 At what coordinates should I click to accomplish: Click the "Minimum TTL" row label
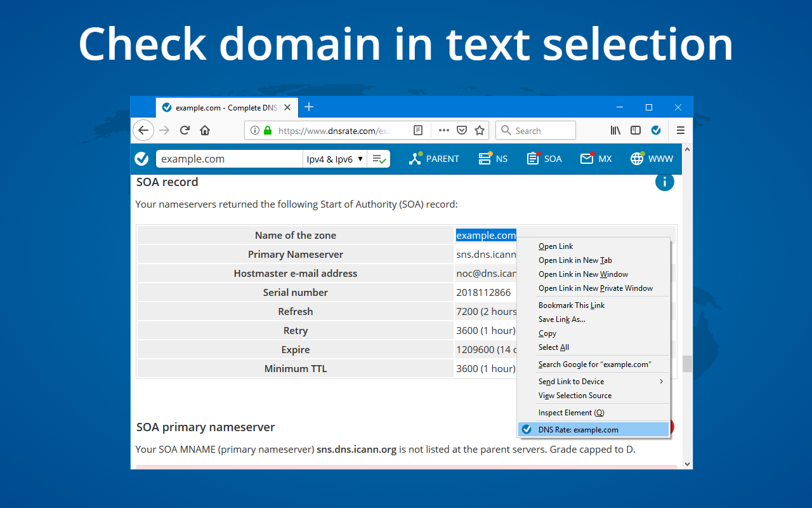click(x=296, y=369)
